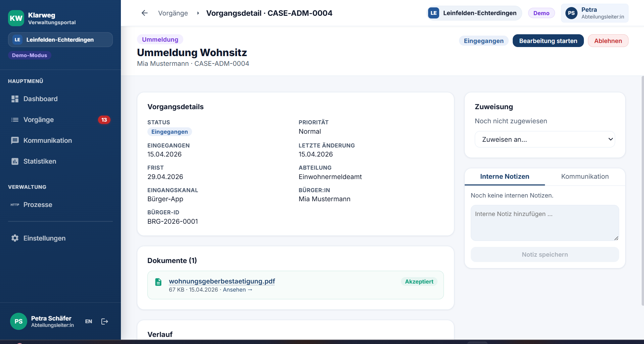Click the PS avatar in sidebar footer
644x344 pixels.
(18, 321)
